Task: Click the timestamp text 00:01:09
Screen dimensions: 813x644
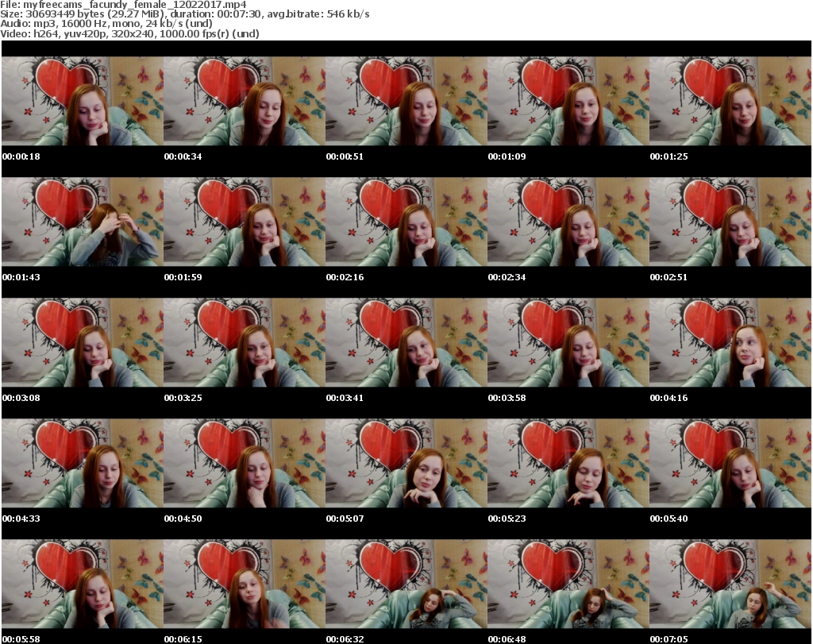Action: pyautogui.click(x=507, y=156)
